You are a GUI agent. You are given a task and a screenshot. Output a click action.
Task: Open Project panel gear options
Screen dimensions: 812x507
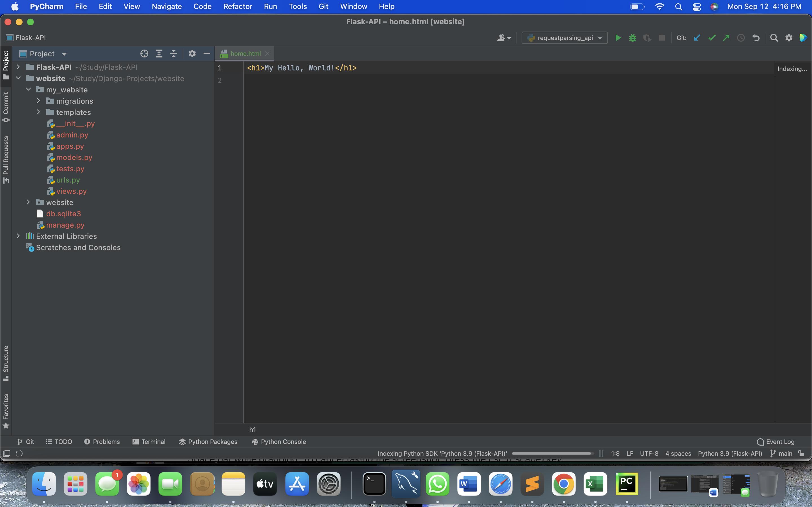(x=192, y=54)
